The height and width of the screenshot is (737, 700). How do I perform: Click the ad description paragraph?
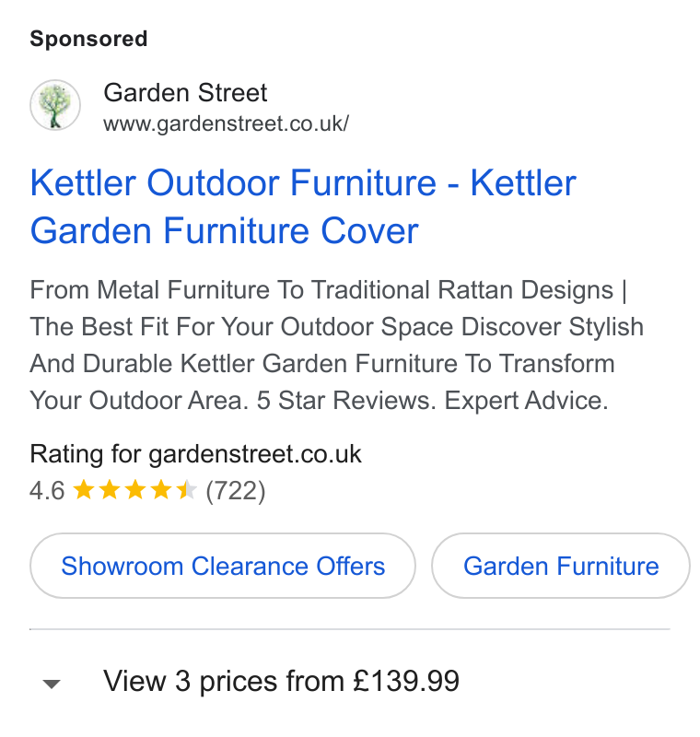click(336, 345)
